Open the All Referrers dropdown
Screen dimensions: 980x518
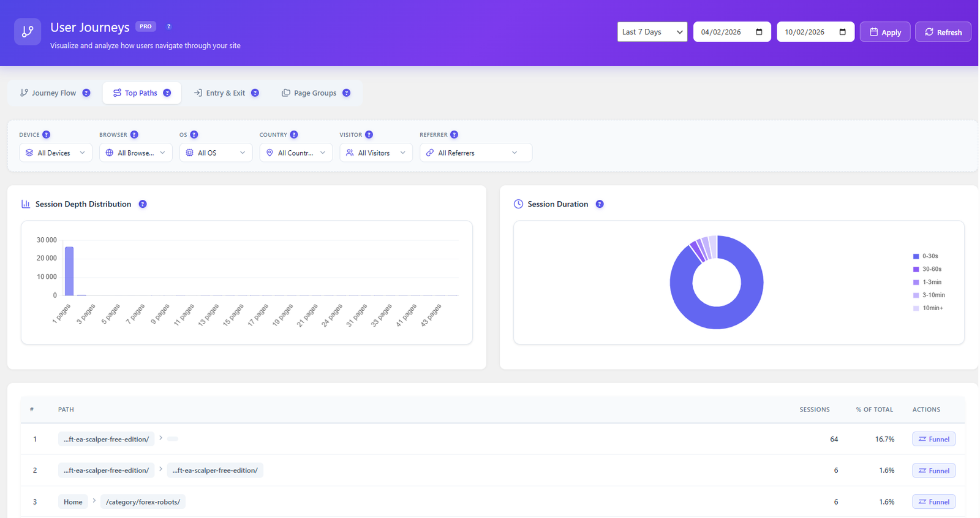[475, 153]
